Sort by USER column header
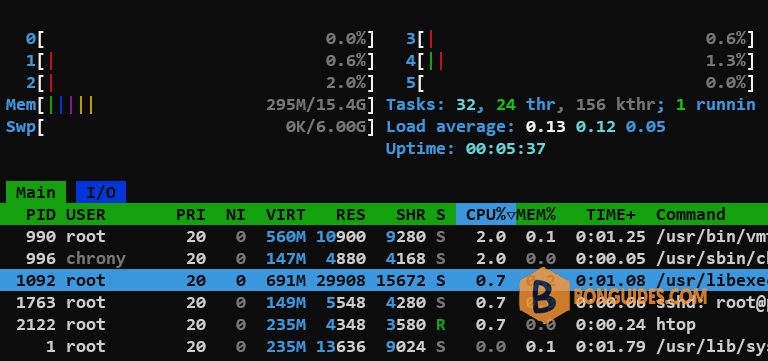Viewport: 768px width, 361px height. click(x=86, y=214)
